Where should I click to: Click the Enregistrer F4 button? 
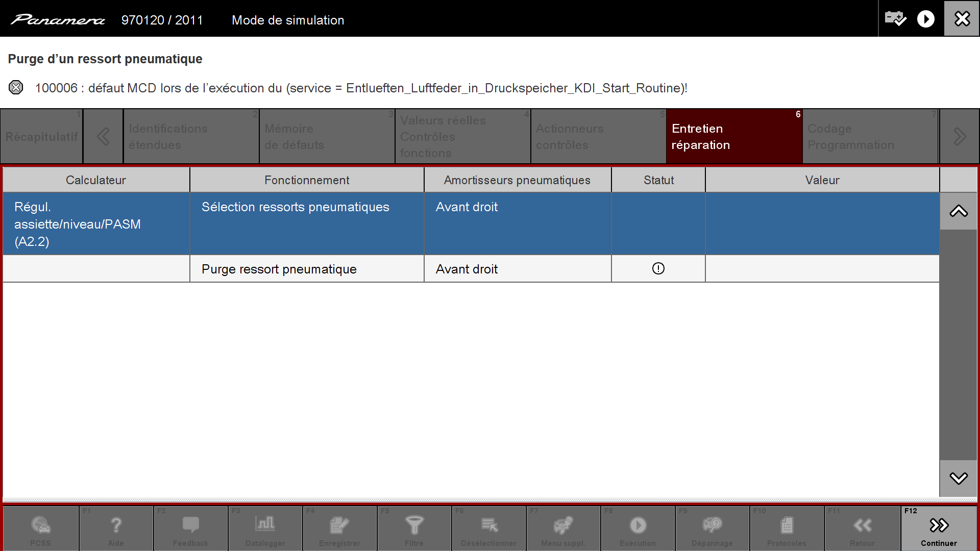pos(340,528)
